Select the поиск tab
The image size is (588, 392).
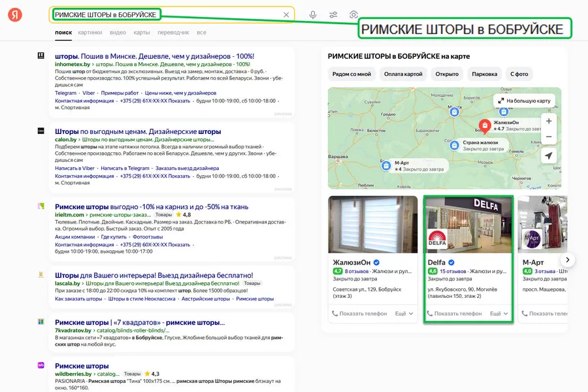[x=63, y=32]
